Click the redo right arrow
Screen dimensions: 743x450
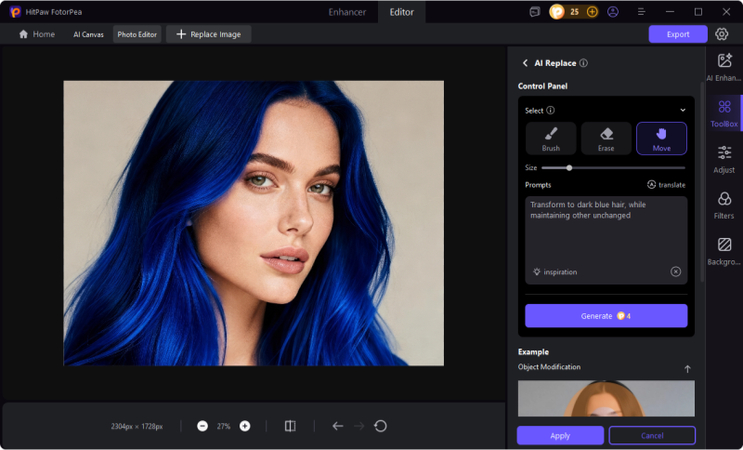coord(359,426)
